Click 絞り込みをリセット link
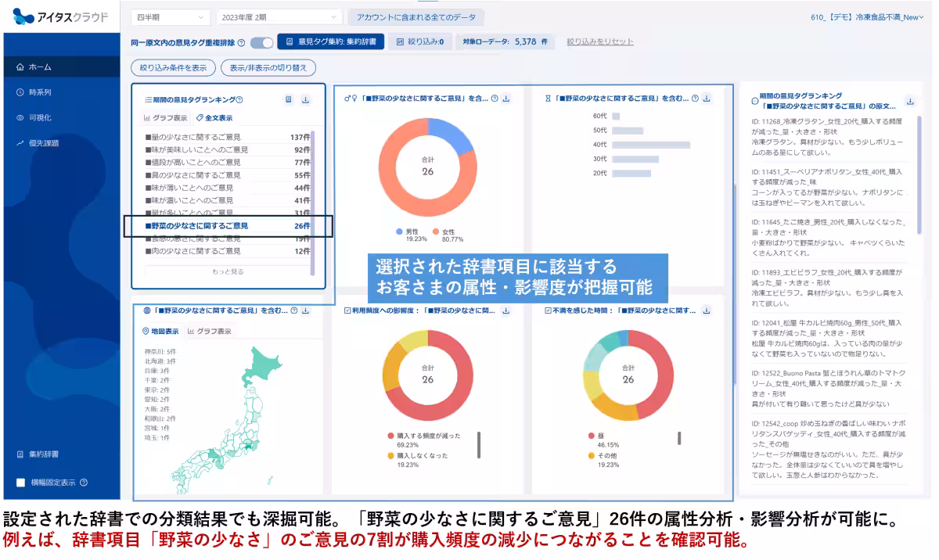This screenshot has height=560, width=939. pyautogui.click(x=600, y=41)
